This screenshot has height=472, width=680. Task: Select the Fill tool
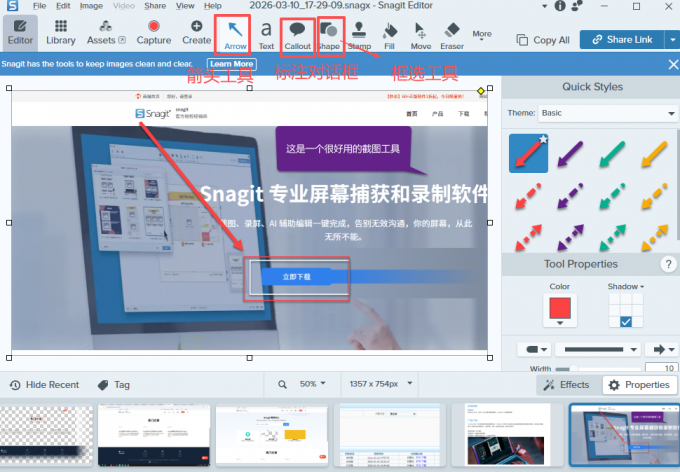click(389, 35)
